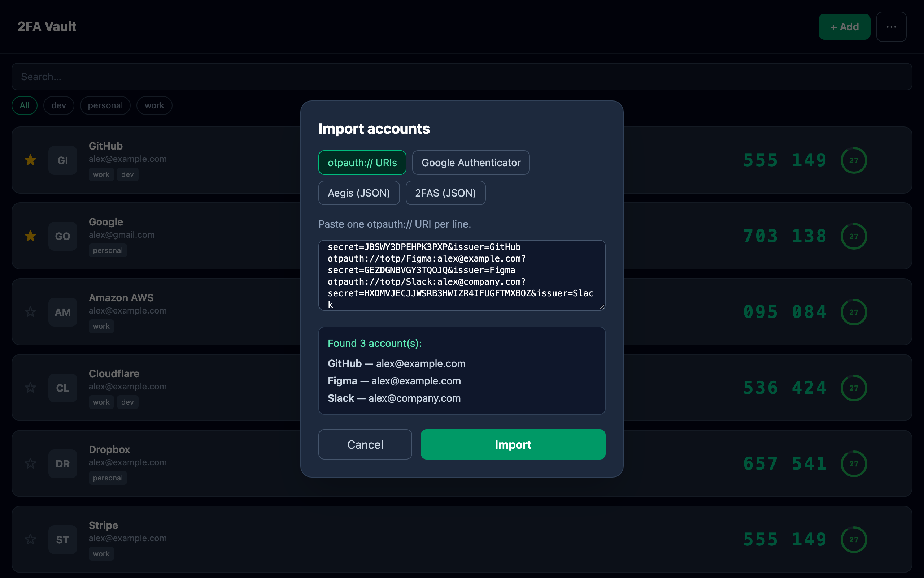Select found account GitHub — alex@example.com
The width and height of the screenshot is (924, 578).
click(396, 363)
